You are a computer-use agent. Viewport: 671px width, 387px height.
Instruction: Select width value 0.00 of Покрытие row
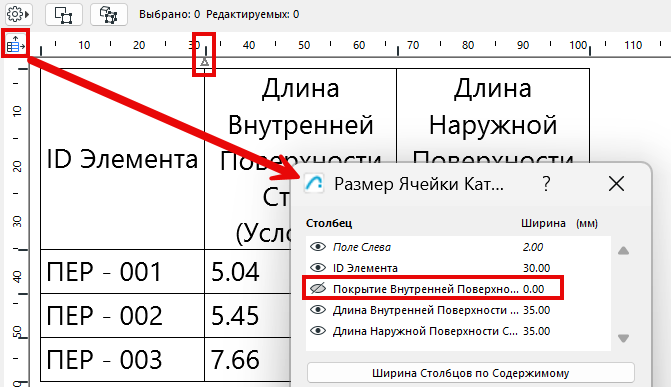pos(533,289)
